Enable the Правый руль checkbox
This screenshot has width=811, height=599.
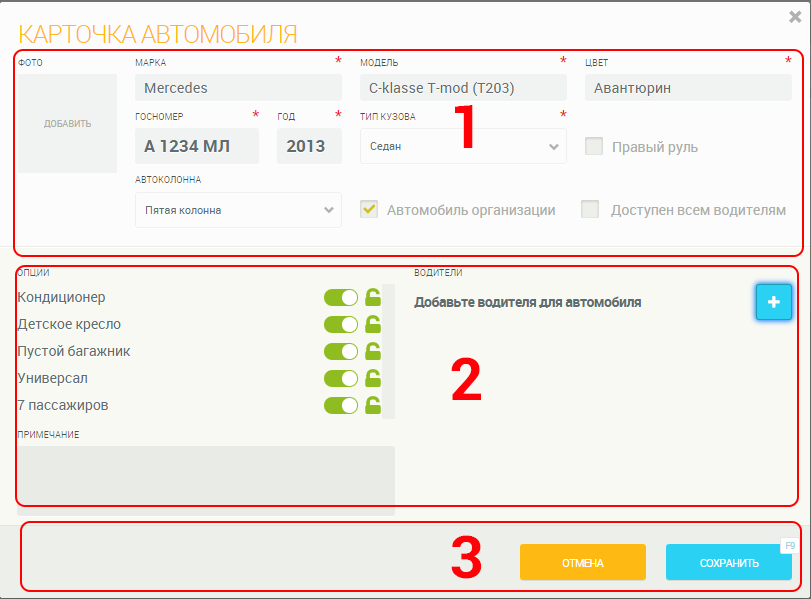[x=594, y=147]
